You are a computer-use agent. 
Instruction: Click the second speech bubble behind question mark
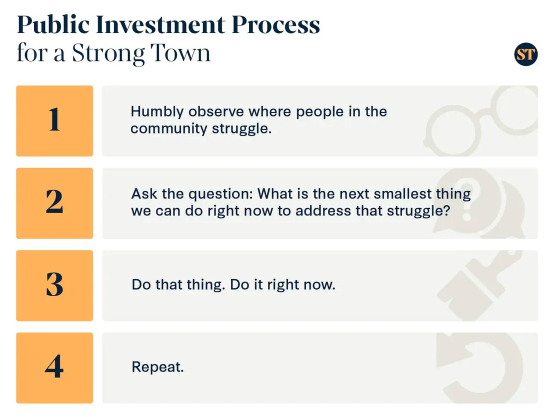pos(508,211)
